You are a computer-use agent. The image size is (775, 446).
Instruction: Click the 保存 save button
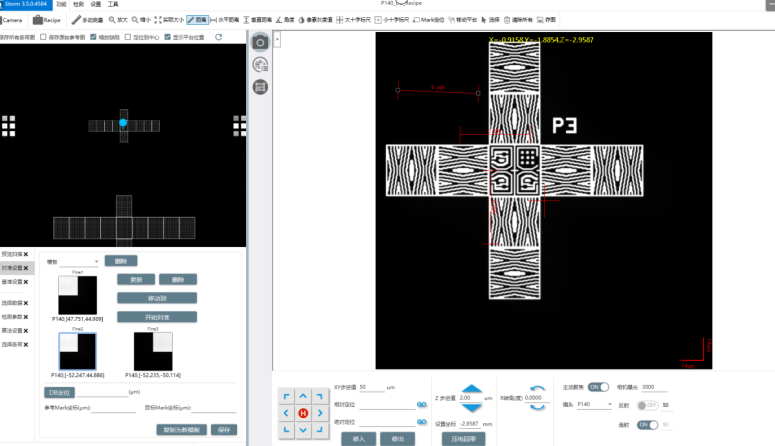[x=223, y=429]
